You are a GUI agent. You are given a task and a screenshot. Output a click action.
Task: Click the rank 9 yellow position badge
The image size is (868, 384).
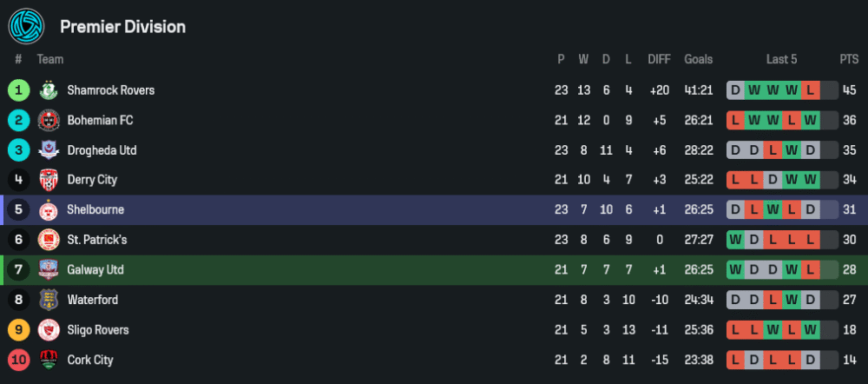click(18, 330)
